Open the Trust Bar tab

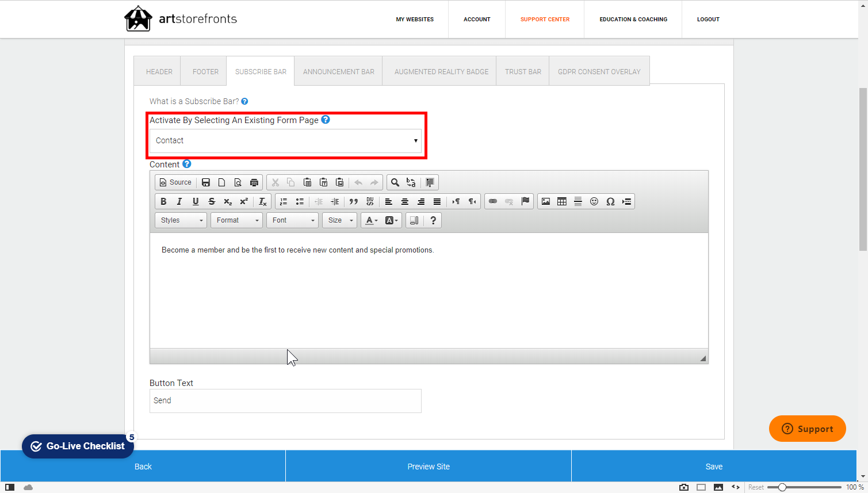(523, 72)
